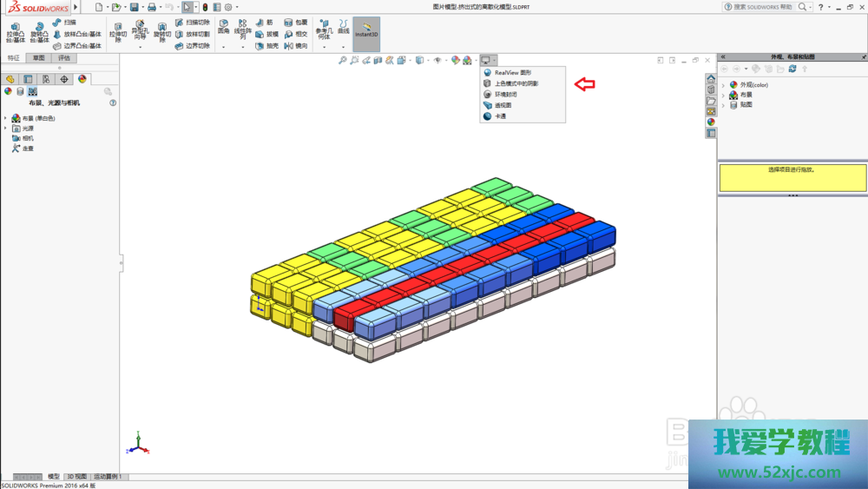Image resolution: width=868 pixels, height=489 pixels.
Task: Select the 旋转凸台/基体 revolve boss tool
Action: pos(39,32)
